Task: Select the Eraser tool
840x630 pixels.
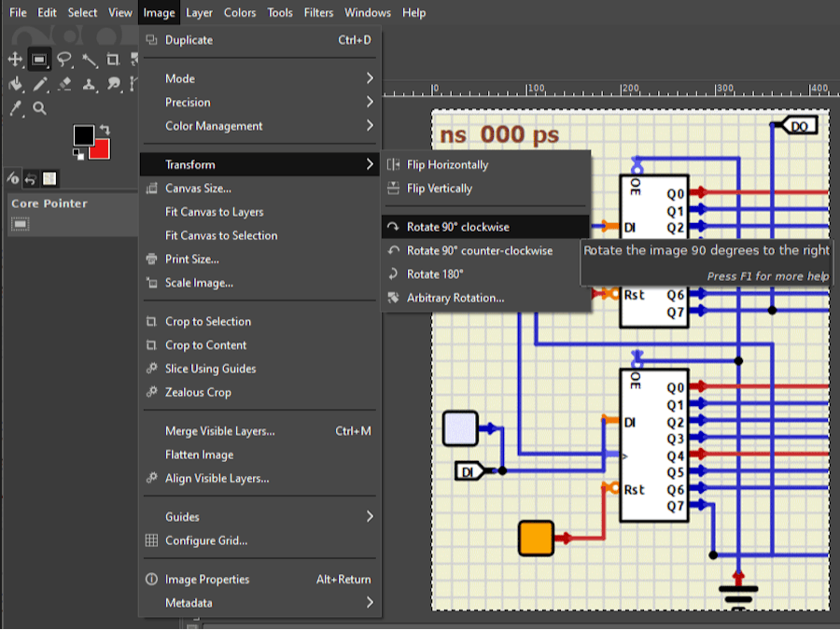Action: (x=63, y=84)
